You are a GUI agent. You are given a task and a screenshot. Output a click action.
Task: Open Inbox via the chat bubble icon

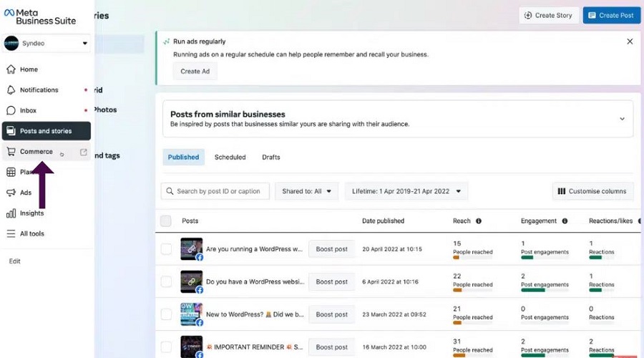(x=11, y=110)
